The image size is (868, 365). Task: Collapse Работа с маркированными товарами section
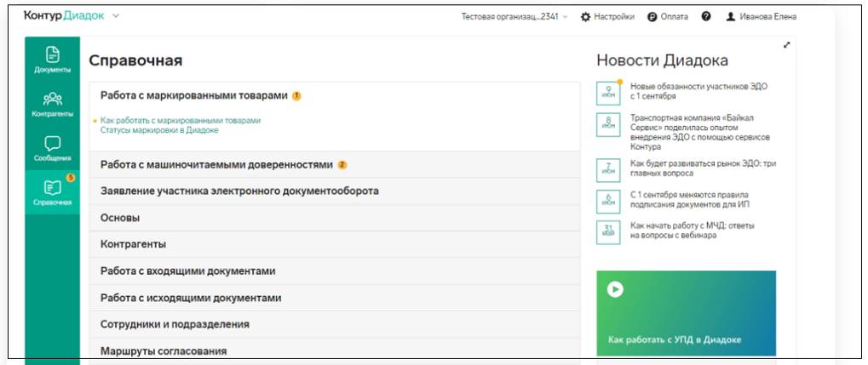point(335,95)
